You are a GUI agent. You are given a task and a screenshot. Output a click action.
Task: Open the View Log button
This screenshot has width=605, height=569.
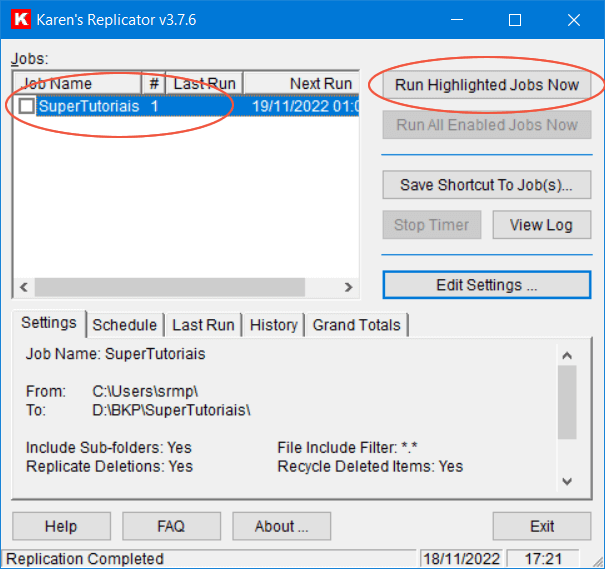pos(541,225)
